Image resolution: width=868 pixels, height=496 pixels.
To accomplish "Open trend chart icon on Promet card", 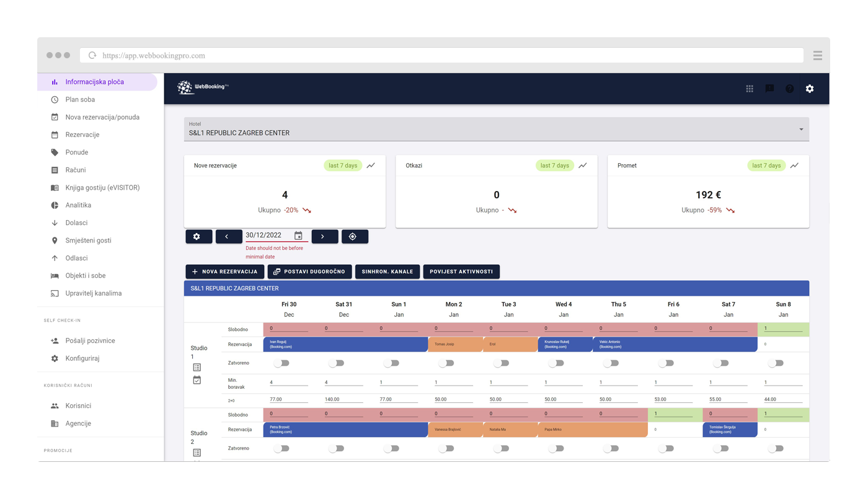I will (795, 166).
